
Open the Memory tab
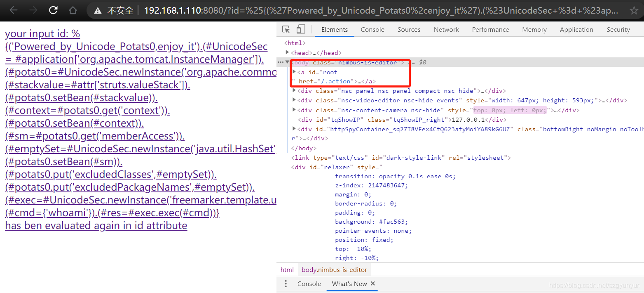(x=534, y=30)
